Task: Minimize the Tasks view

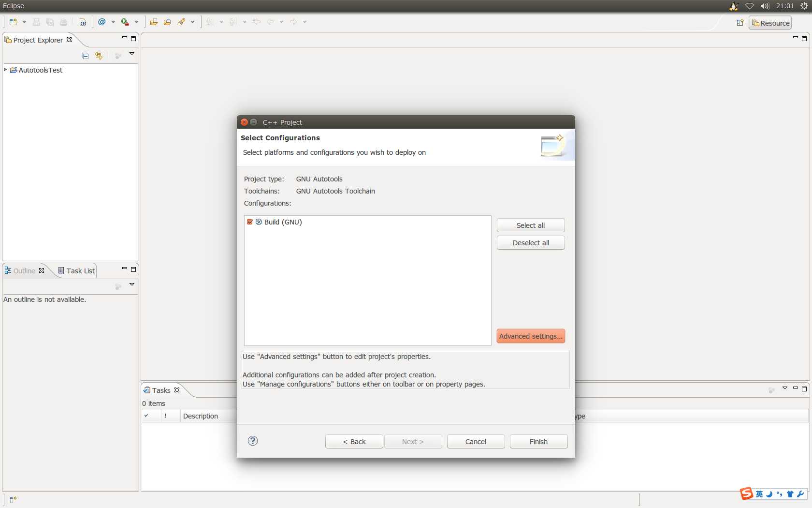Action: point(795,388)
